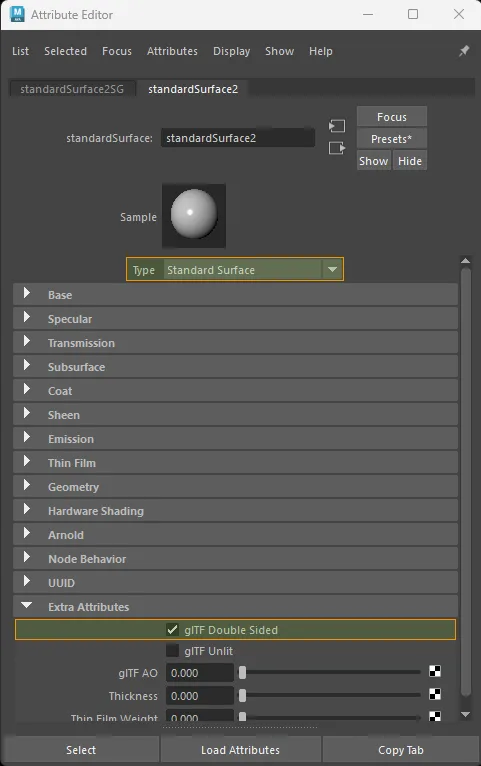Expand the Hardware Shading section
The height and width of the screenshot is (766, 481).
coord(235,511)
